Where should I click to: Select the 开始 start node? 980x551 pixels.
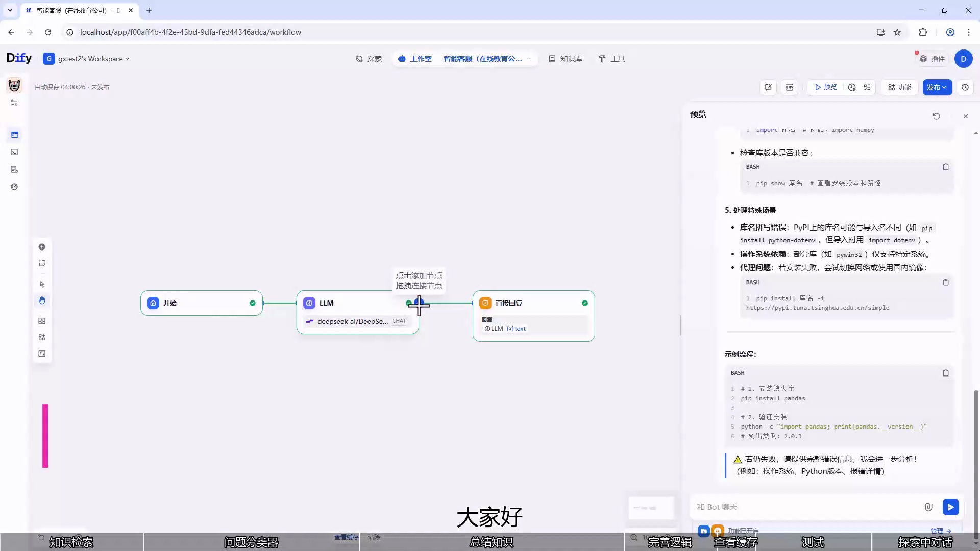pyautogui.click(x=202, y=303)
